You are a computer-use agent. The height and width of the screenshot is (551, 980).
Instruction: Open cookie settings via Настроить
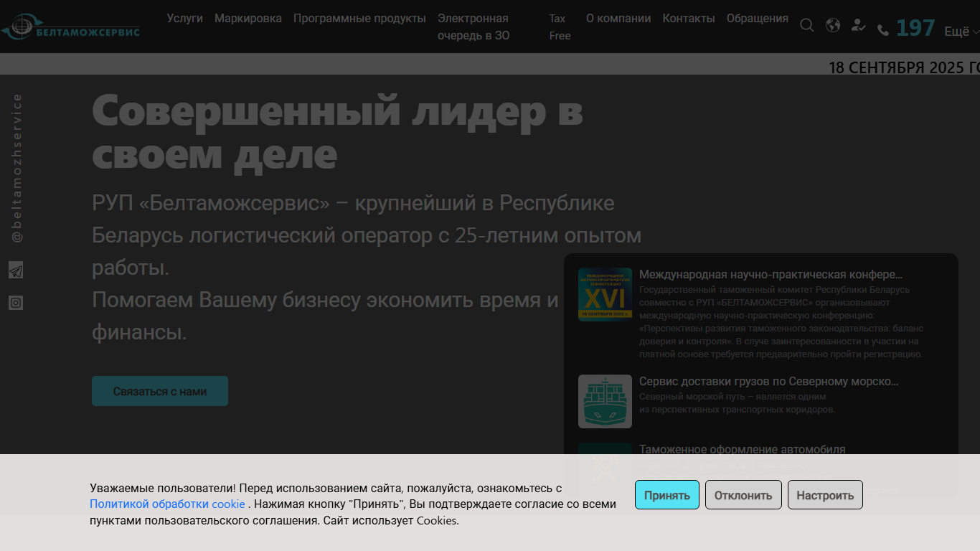(x=825, y=495)
